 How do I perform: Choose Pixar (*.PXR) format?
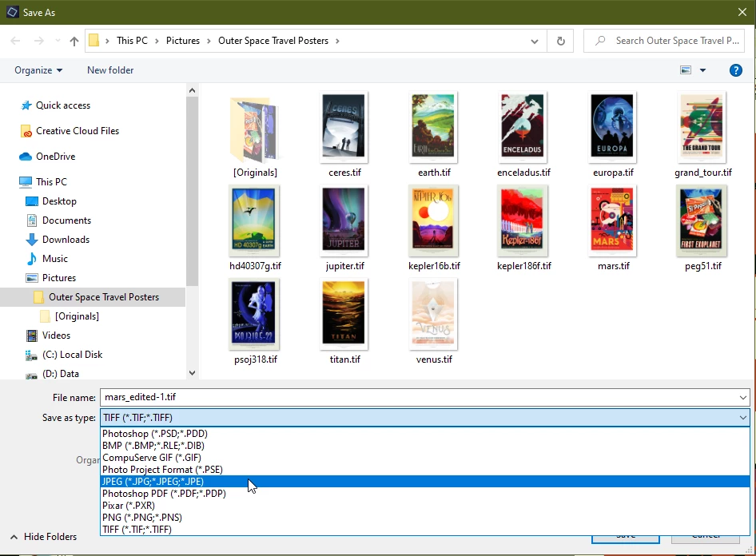(425, 506)
